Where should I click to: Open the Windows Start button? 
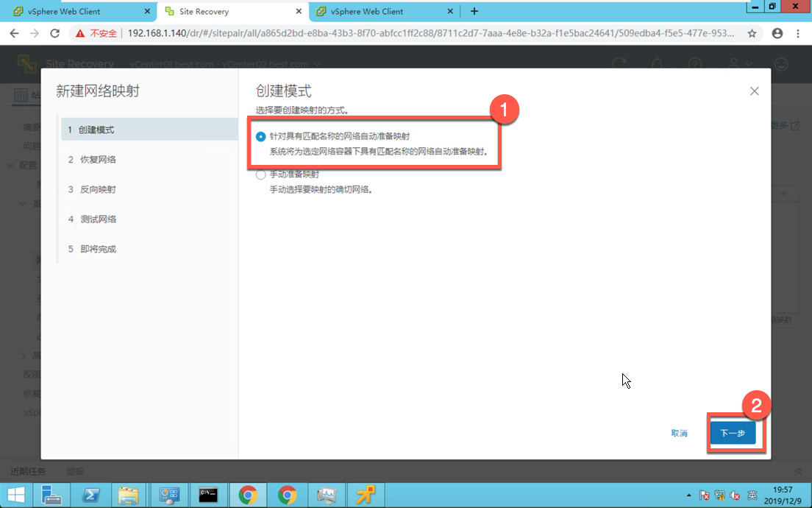click(x=15, y=495)
